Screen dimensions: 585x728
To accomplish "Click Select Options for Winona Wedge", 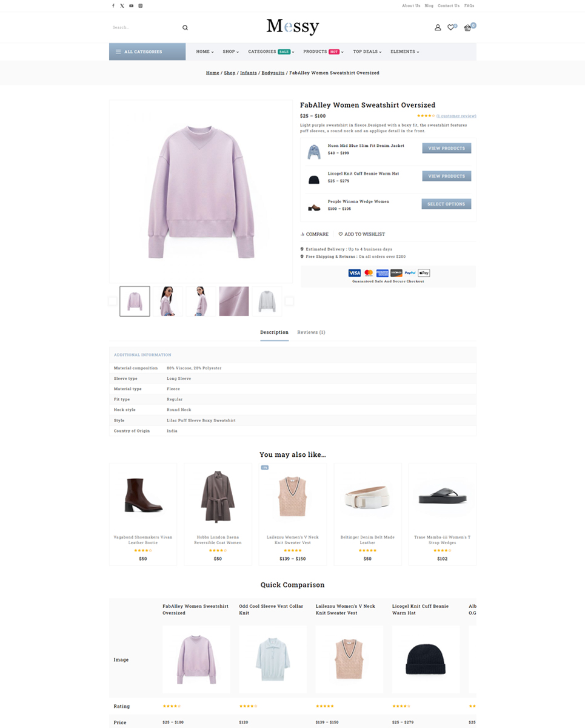I will point(447,204).
